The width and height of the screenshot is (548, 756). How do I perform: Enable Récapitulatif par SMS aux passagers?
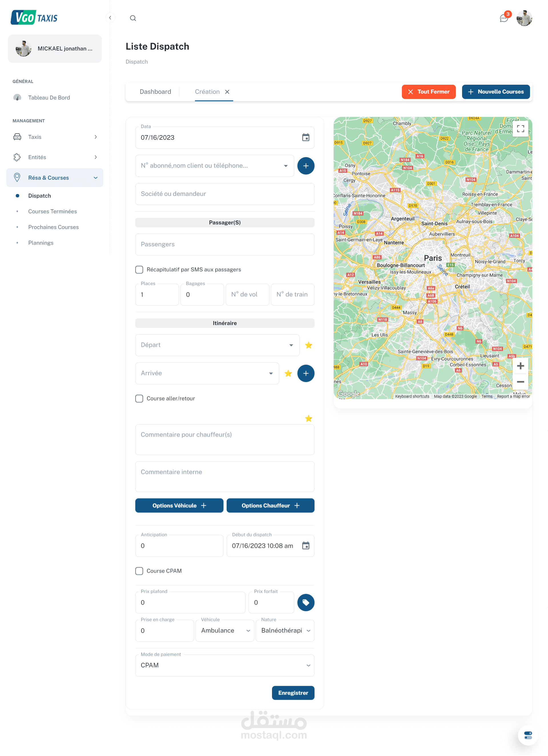[139, 269]
